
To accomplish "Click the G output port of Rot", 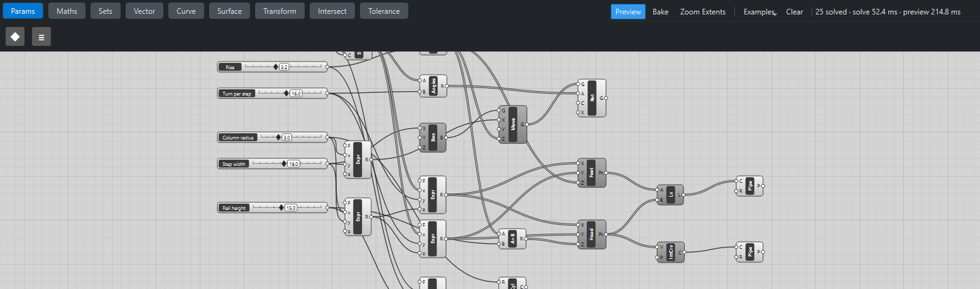I will point(606,98).
